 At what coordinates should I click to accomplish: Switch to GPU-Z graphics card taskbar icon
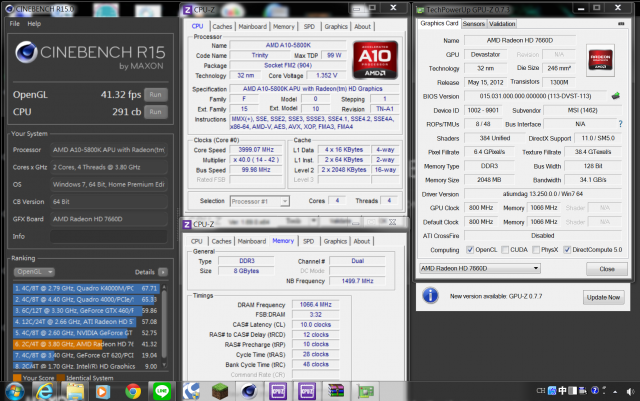point(366,392)
